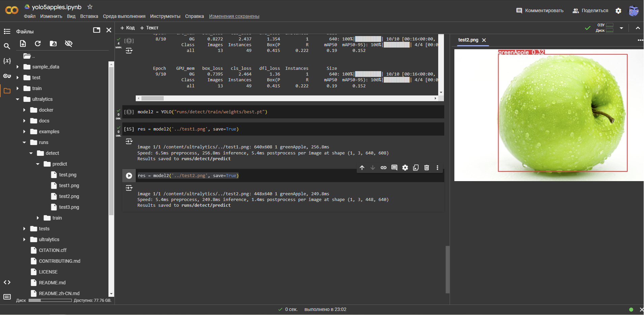
Task: Close the Files panel
Action: (109, 30)
